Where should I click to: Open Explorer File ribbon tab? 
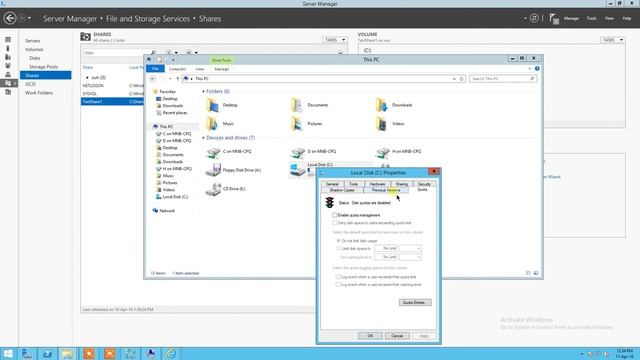tap(155, 69)
